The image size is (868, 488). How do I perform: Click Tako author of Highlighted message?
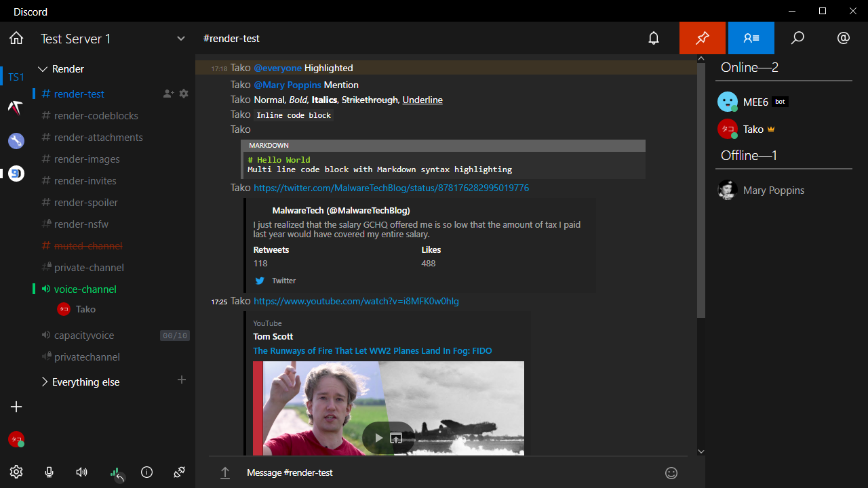pos(241,68)
